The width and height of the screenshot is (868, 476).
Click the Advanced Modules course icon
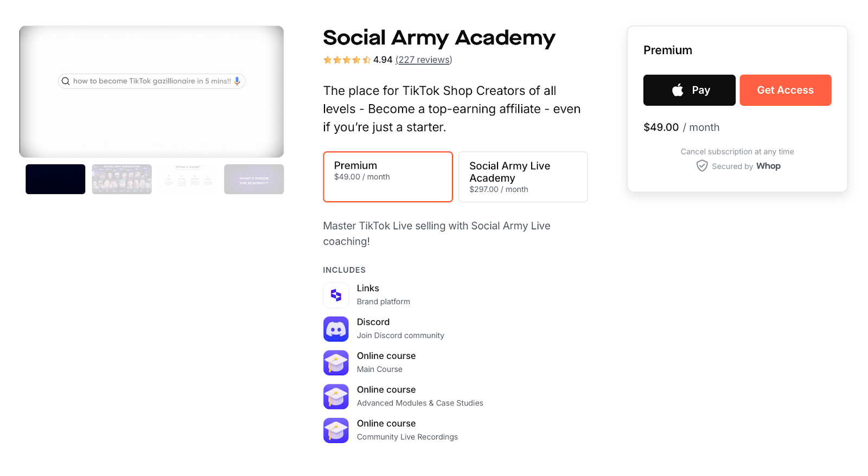click(336, 396)
